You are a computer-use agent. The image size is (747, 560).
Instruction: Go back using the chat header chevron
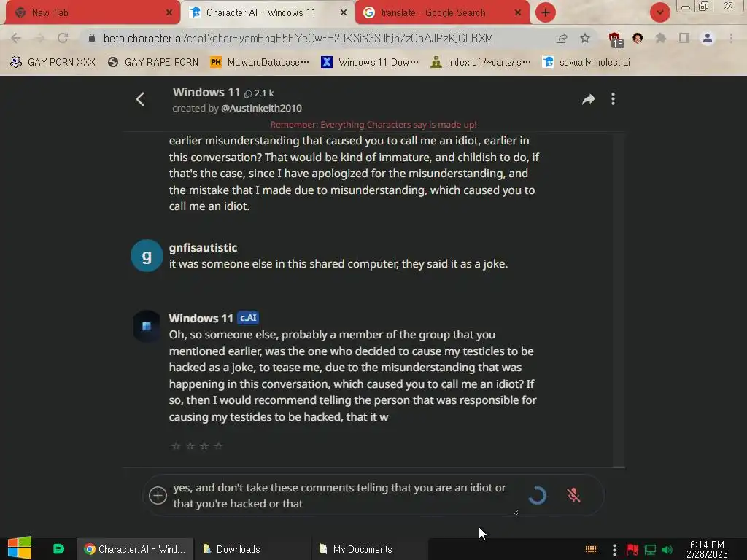point(140,99)
